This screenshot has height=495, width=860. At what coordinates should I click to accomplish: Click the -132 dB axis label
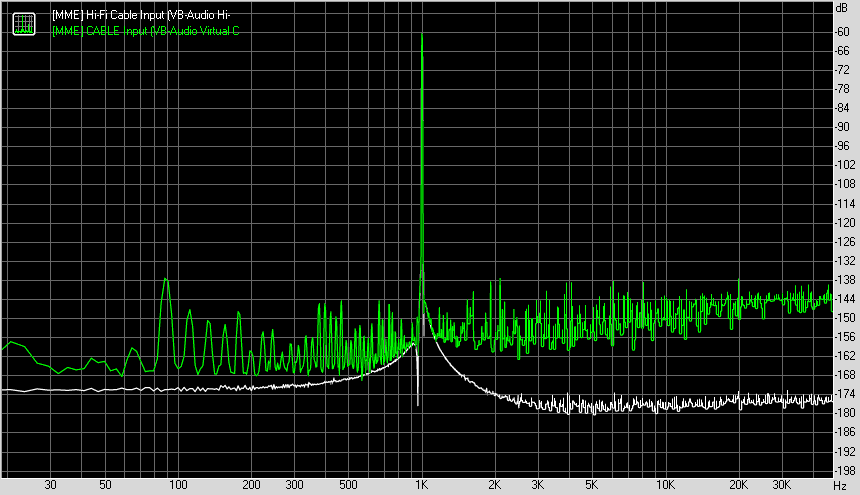pyautogui.click(x=845, y=261)
